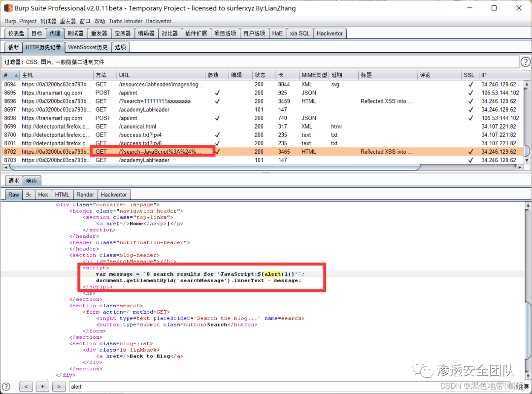Open the Hackvertor response view tab

[114, 195]
